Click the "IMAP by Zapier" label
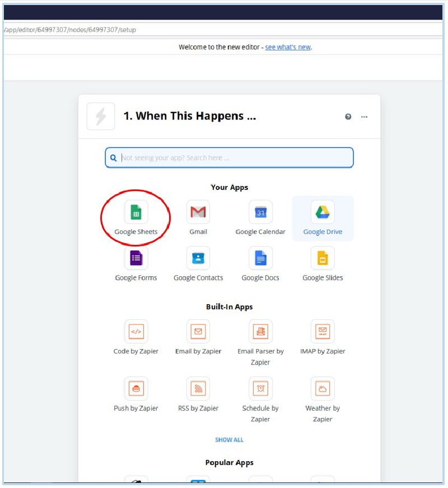This screenshot has width=448, height=488. pos(323,351)
